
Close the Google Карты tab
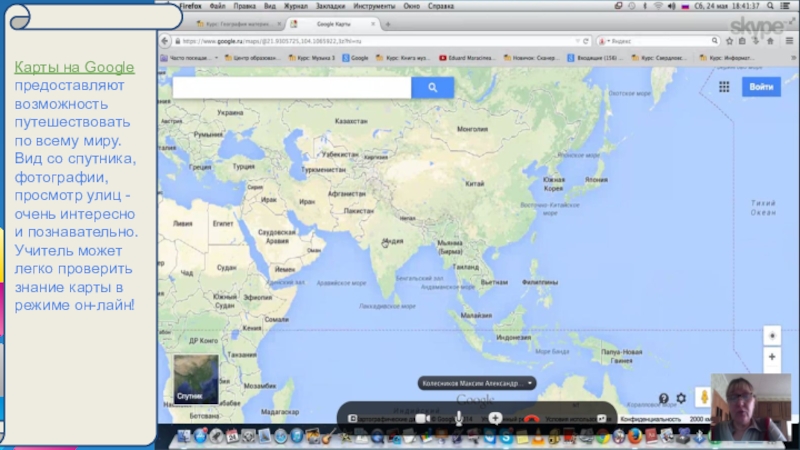[x=373, y=24]
